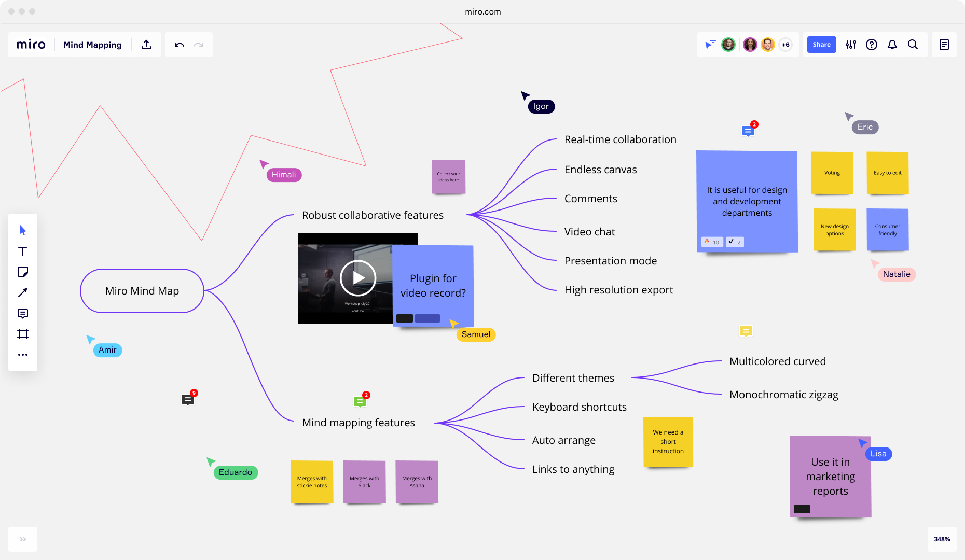Select the Keyboard shortcuts node
Image resolution: width=965 pixels, height=560 pixels.
tap(580, 407)
